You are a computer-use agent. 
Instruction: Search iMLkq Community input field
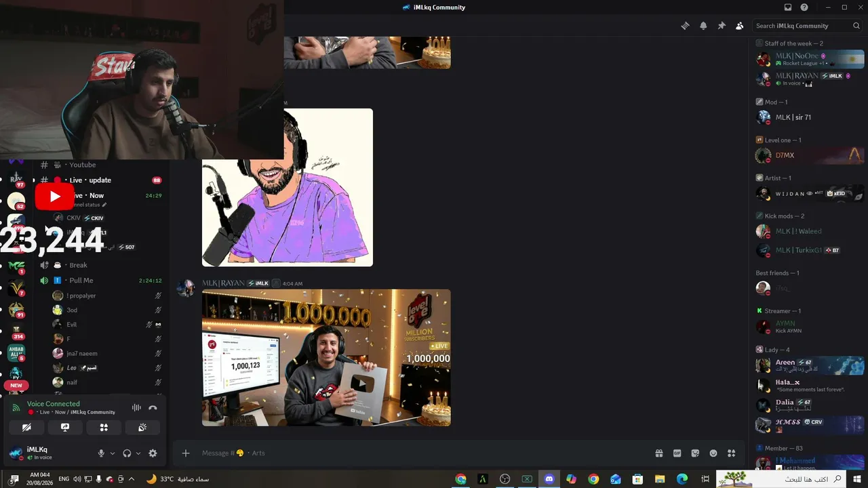(808, 26)
